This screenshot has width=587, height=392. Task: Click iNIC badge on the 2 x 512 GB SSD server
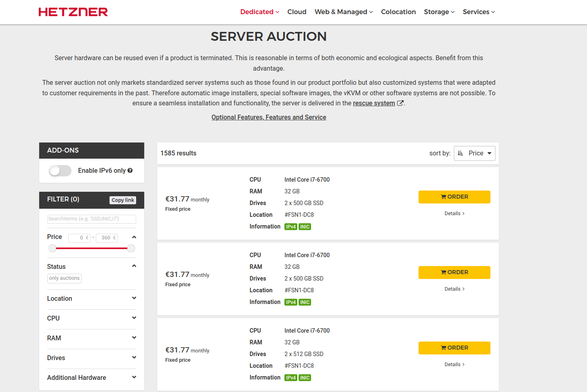305,378
